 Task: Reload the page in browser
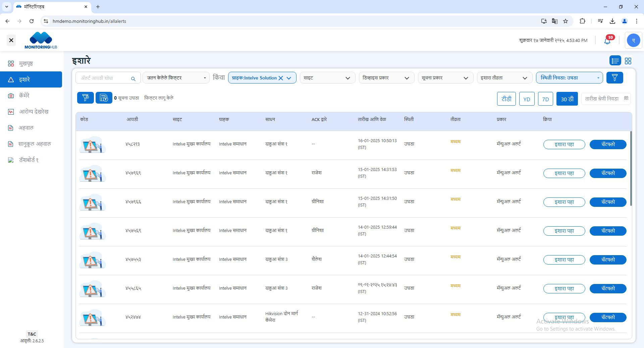click(x=32, y=21)
